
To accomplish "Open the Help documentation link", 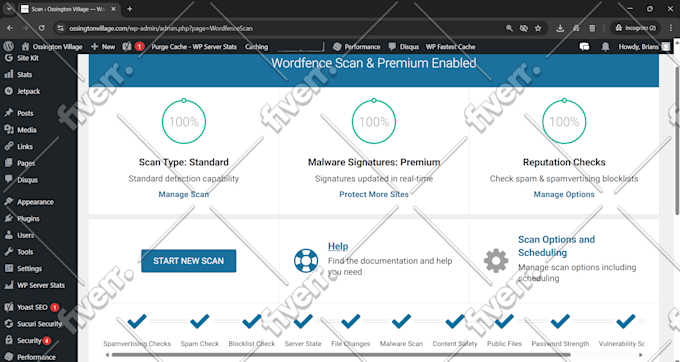I will [338, 246].
